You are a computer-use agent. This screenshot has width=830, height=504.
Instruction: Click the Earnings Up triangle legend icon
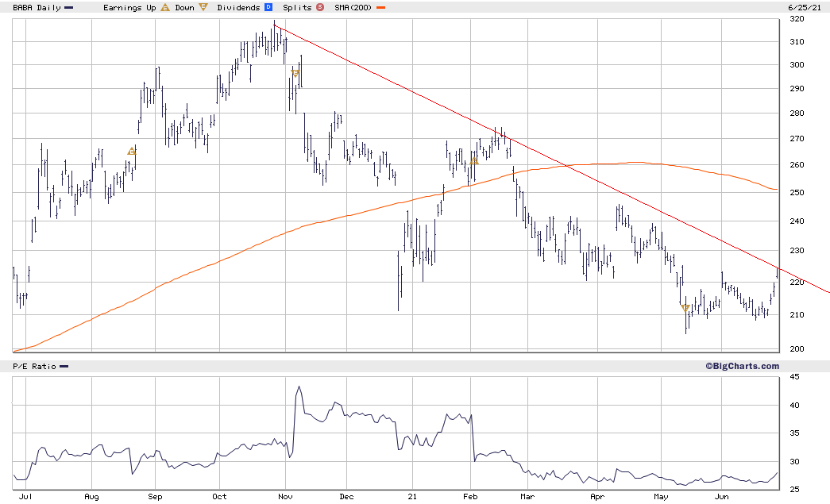[165, 7]
